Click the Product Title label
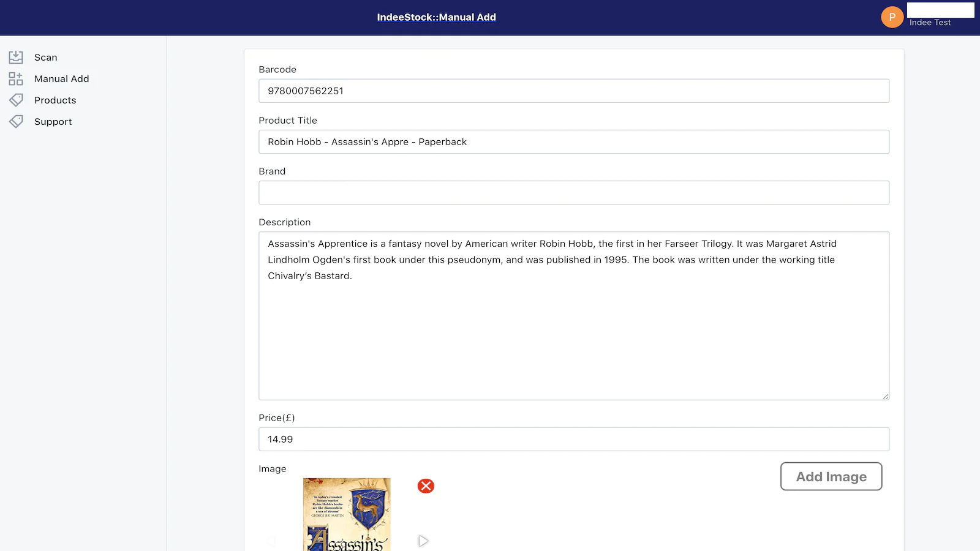Screen dimensions: 980x551 288,121
